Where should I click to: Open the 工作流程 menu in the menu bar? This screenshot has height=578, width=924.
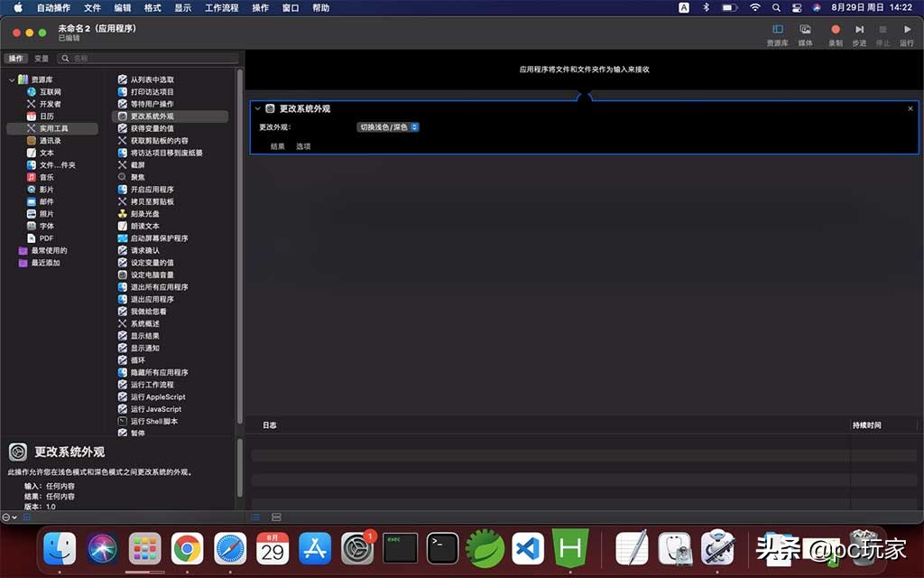pos(221,8)
